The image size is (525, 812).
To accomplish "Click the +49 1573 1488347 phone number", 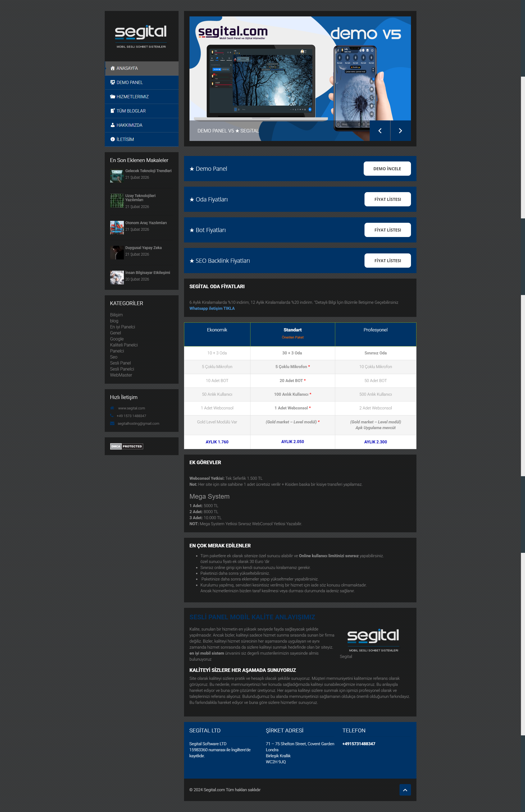I will (x=131, y=416).
